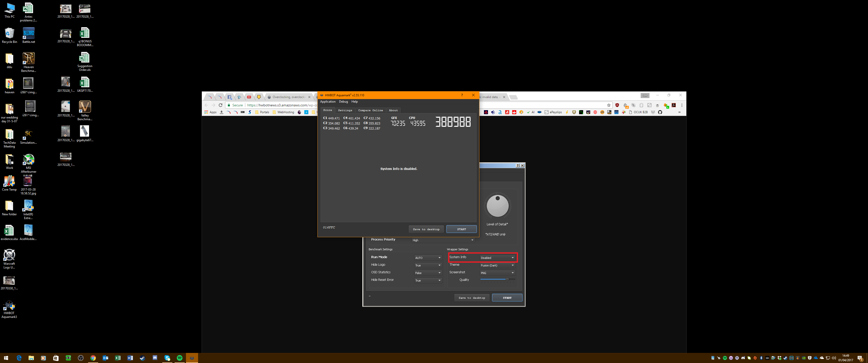Open Chrome three-dot menu
Image resolution: width=868 pixels, height=363 pixels.
pyautogui.click(x=682, y=105)
